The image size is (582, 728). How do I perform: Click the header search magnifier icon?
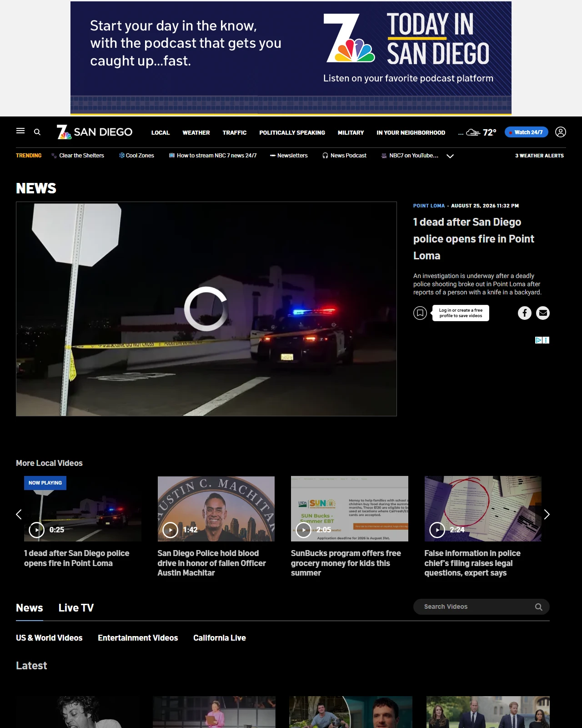click(37, 132)
